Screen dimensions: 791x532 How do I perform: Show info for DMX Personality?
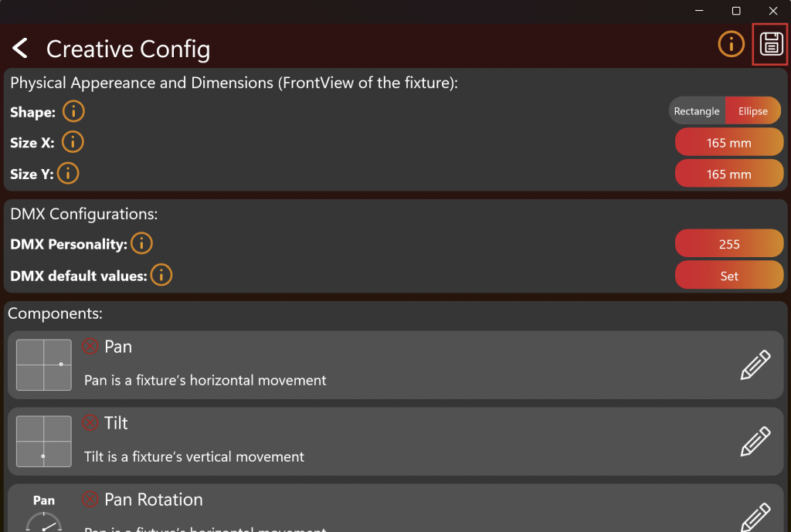coord(142,243)
